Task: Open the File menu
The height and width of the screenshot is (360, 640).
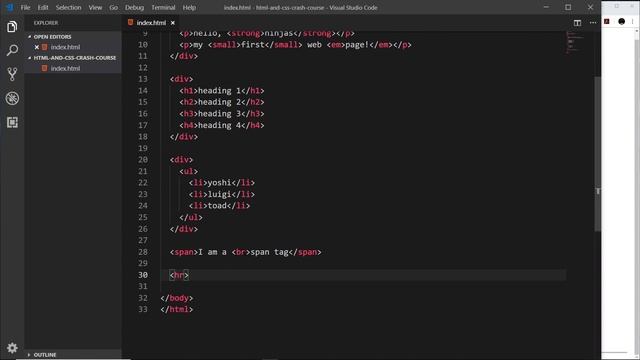Action: [x=25, y=7]
